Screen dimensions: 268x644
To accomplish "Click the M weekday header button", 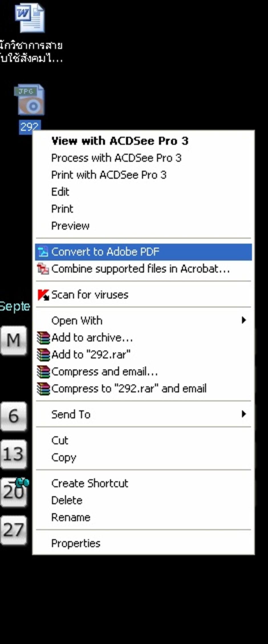I will pos(13,341).
